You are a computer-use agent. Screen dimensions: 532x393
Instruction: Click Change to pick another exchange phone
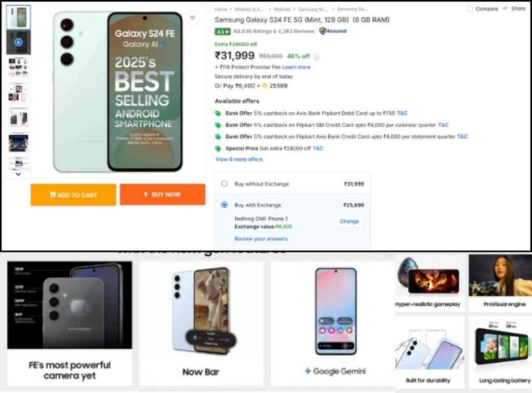tap(349, 221)
